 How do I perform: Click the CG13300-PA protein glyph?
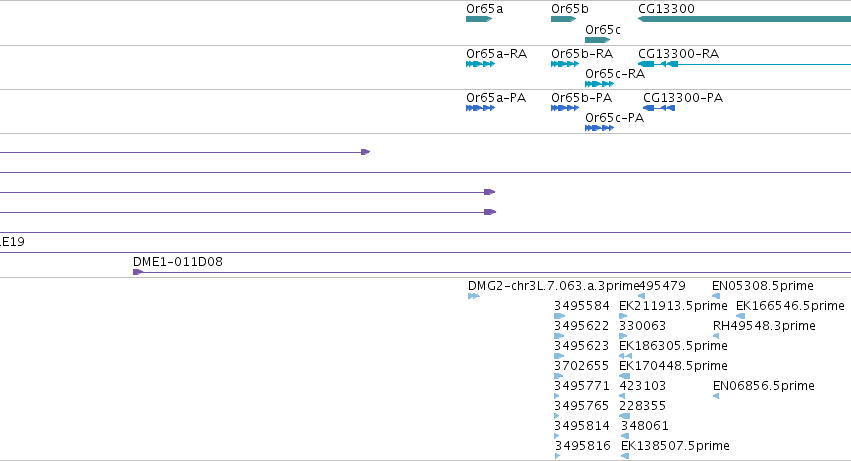tap(659, 108)
